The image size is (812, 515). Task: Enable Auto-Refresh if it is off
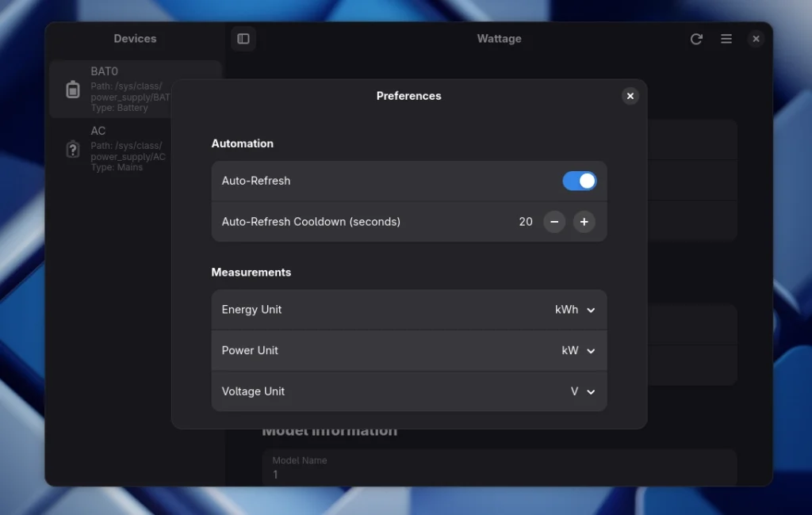tap(580, 181)
